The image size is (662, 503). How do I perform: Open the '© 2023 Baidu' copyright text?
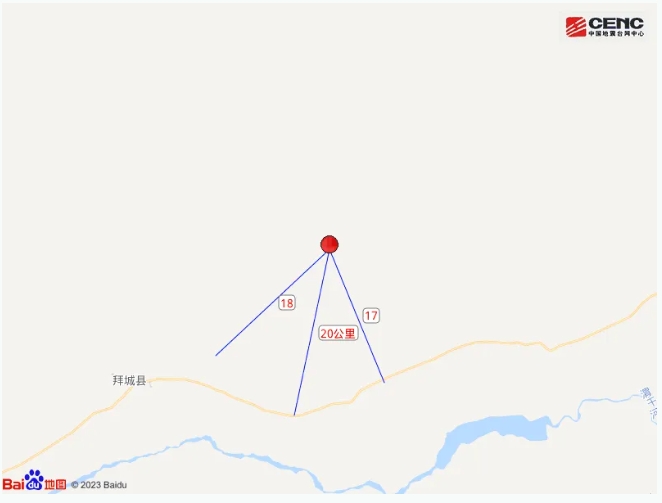(x=99, y=485)
